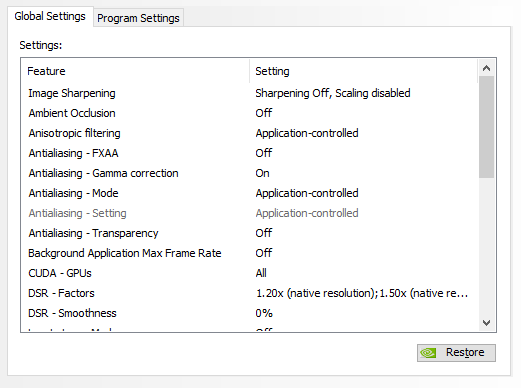
Task: Open the Ambient Occlusion 'Off' value
Action: click(x=264, y=113)
